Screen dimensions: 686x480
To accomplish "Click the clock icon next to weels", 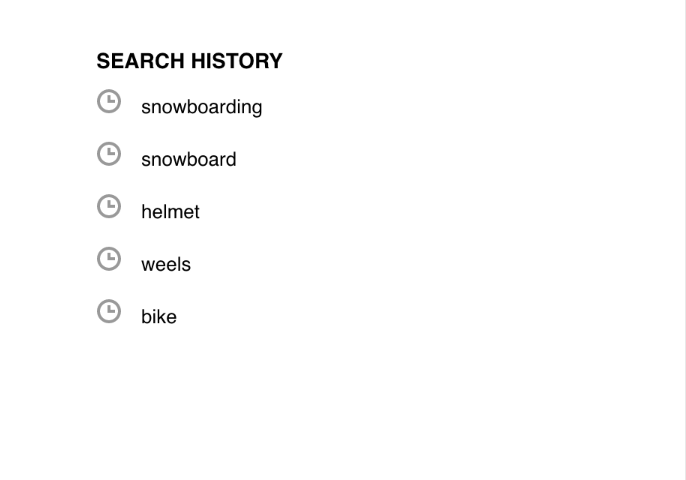I will [x=109, y=259].
